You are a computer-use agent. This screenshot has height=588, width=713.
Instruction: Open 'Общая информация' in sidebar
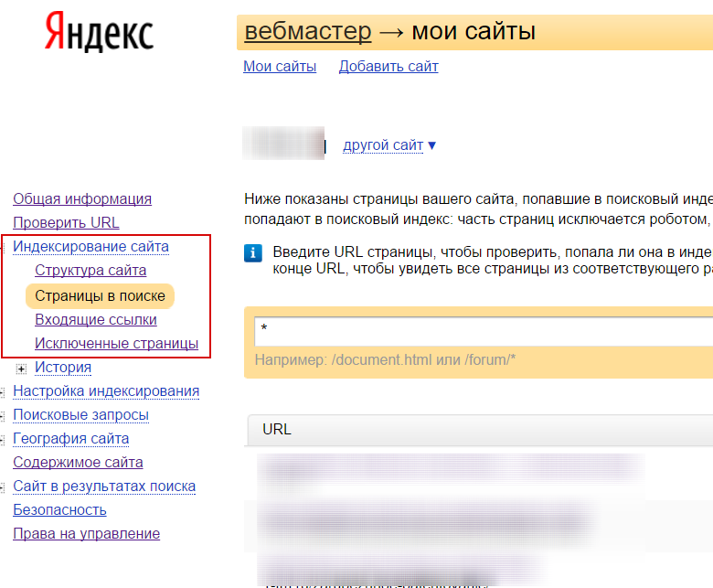[x=82, y=199]
